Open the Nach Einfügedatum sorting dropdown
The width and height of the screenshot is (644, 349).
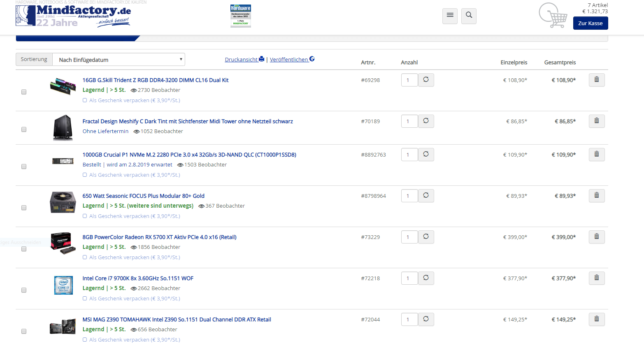(119, 59)
